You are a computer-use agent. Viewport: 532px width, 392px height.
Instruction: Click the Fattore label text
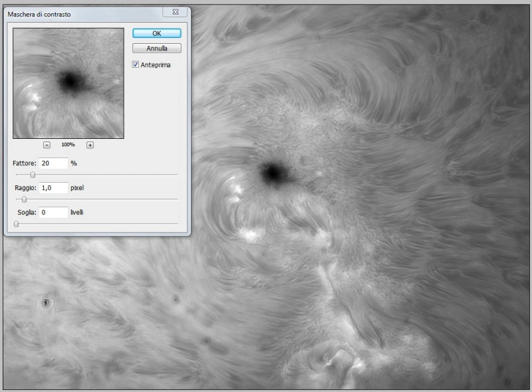[24, 163]
